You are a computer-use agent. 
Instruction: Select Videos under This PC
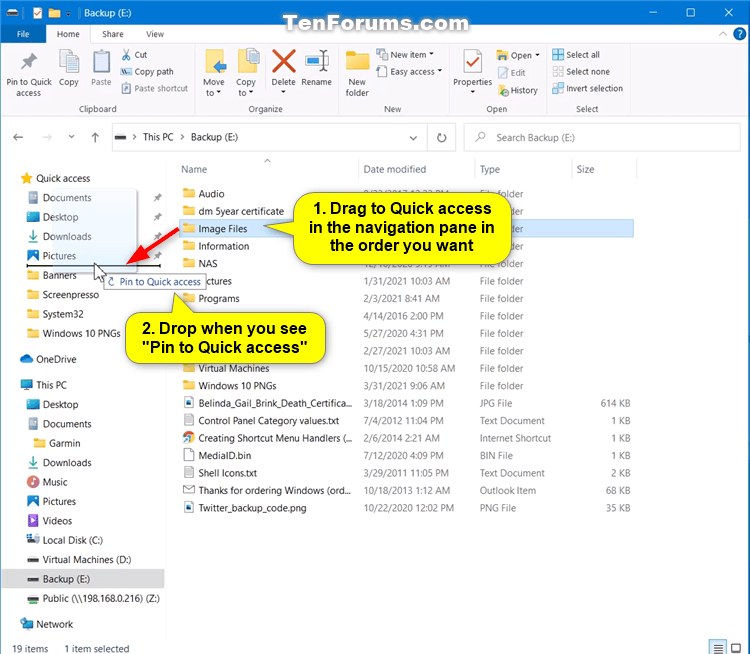[50, 521]
